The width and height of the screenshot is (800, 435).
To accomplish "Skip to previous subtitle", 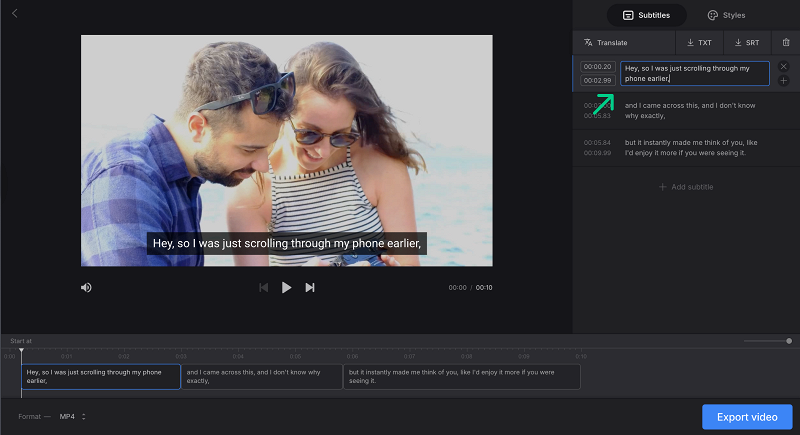I will click(x=263, y=288).
